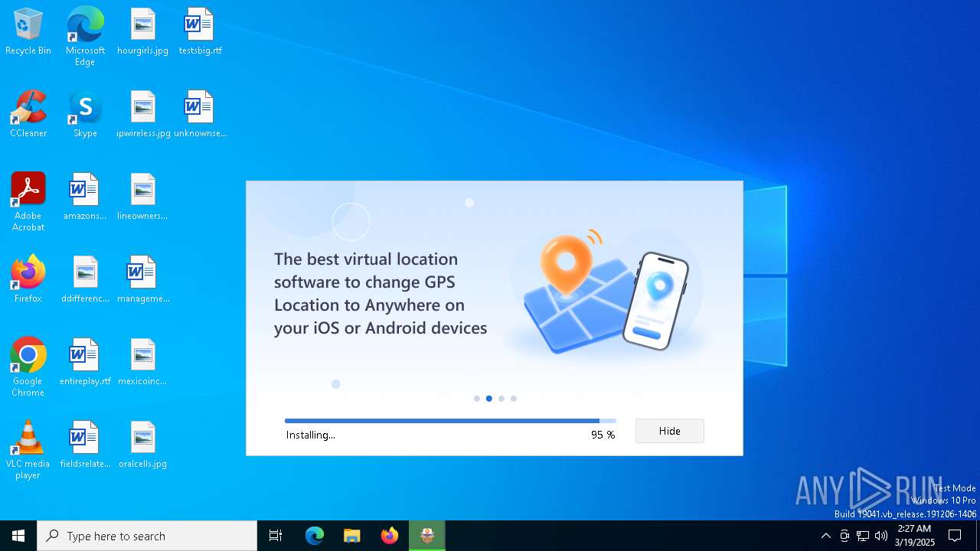Select the lineowners... image file icon

(142, 197)
